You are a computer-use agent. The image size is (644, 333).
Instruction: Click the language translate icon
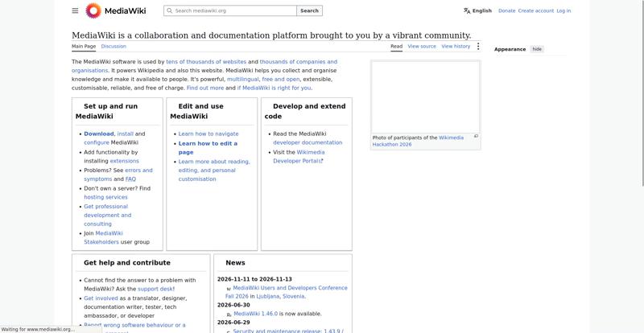pos(467,10)
